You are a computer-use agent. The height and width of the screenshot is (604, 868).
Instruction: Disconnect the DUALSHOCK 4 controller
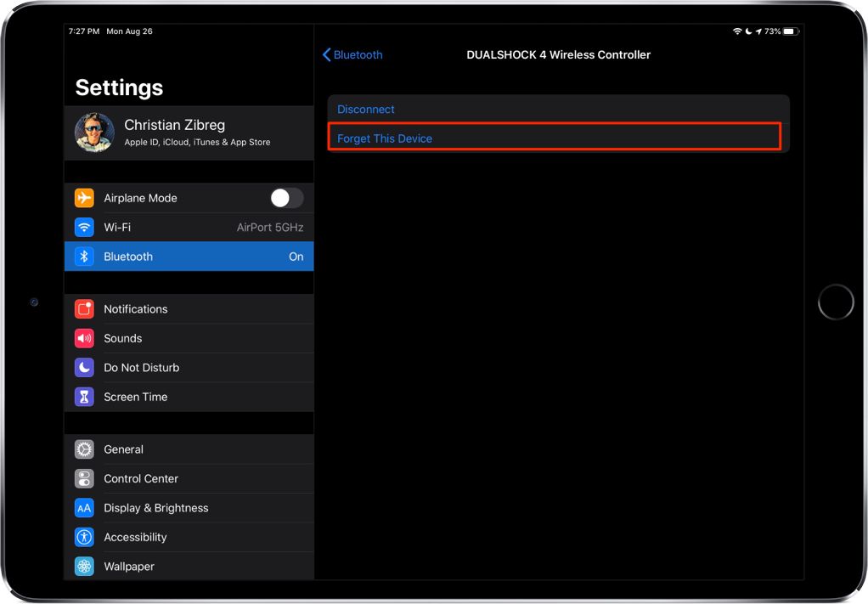(558, 109)
